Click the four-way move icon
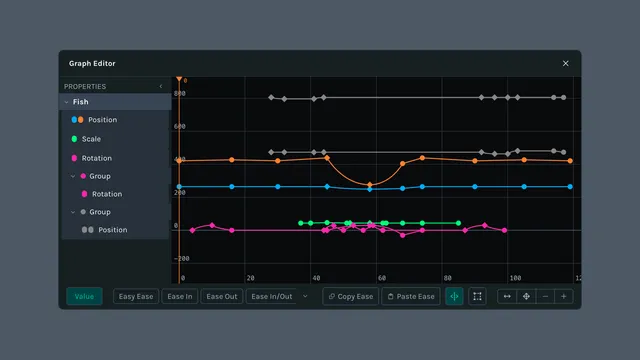The image size is (640, 360). pyautogui.click(x=526, y=296)
